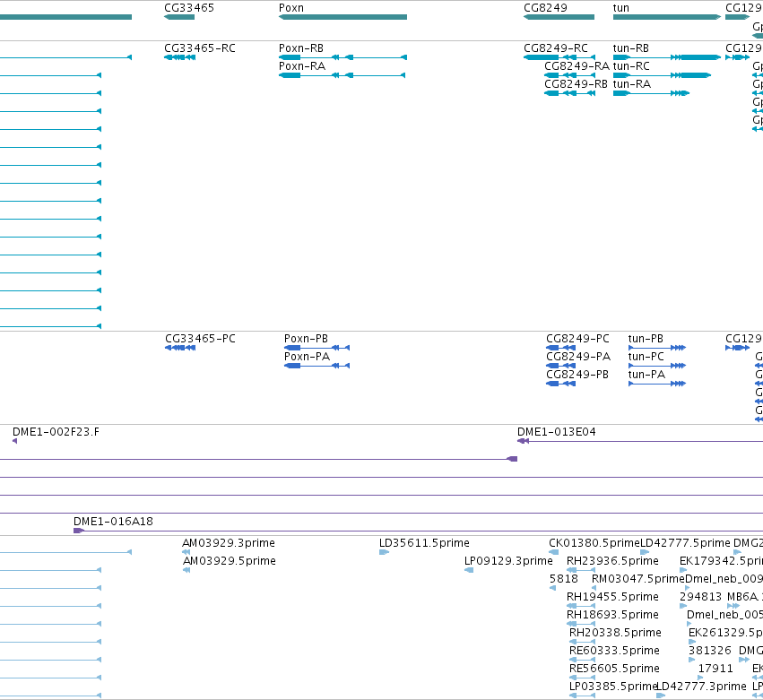Viewport: 763px width, 700px height.
Task: Select the DME1-016A18 clone feature
Action: pyautogui.click(x=418, y=531)
